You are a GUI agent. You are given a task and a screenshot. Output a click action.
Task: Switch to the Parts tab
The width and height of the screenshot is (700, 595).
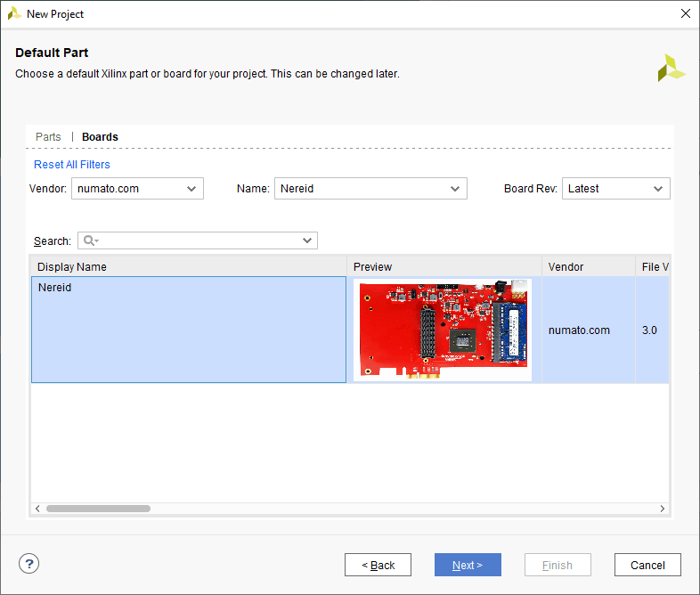coord(48,137)
